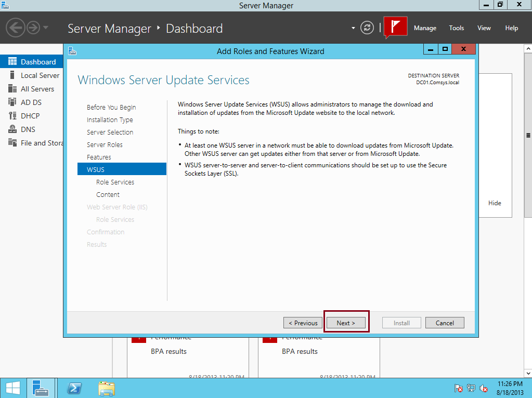Cancel the Add Roles and Features Wizard
The width and height of the screenshot is (532, 398).
point(445,323)
